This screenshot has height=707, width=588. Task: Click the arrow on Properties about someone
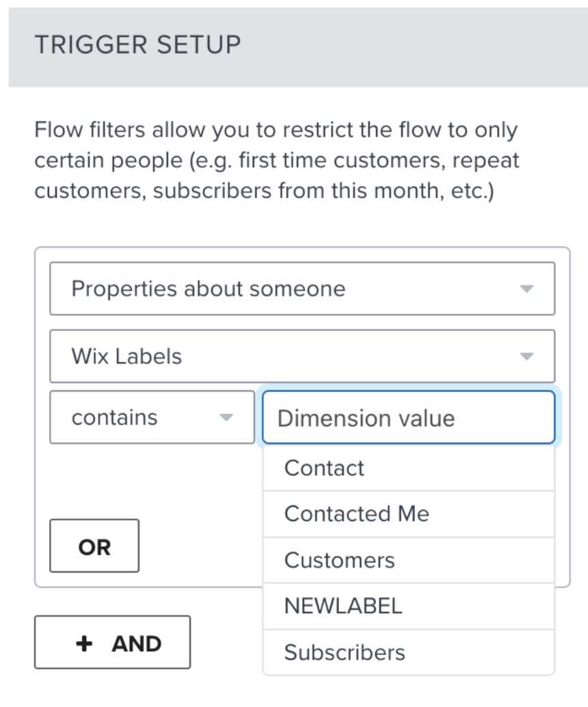(526, 289)
